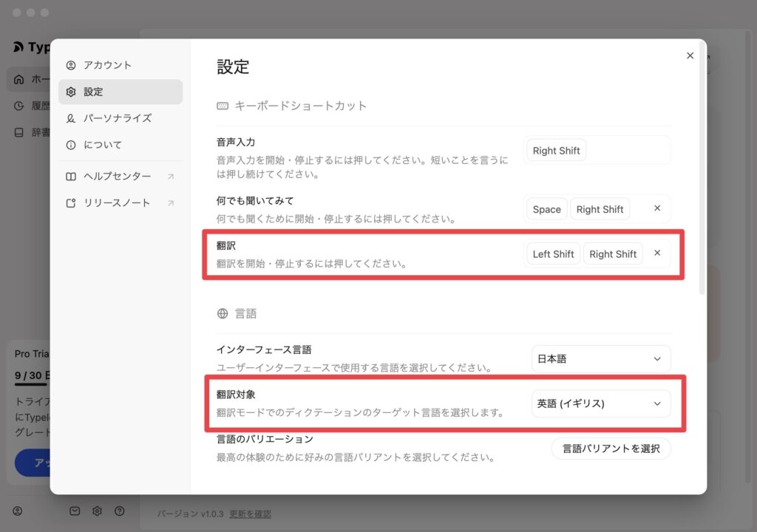Click the Space key in 何でも聞いてみて shortcut
This screenshot has height=532, width=757.
tap(546, 209)
